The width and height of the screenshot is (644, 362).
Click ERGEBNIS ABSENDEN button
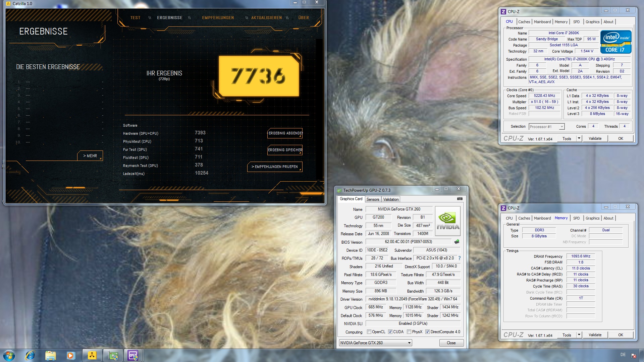tap(285, 133)
